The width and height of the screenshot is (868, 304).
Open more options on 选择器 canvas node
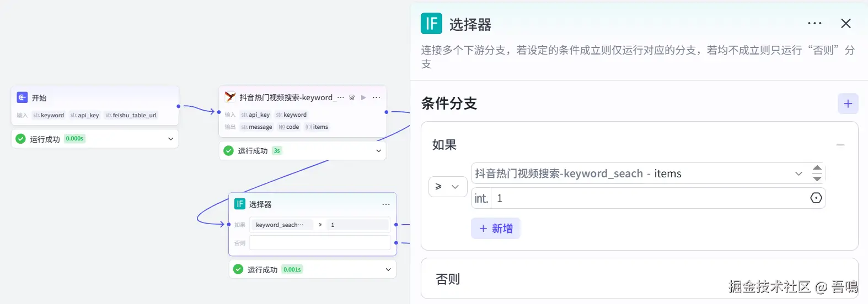coord(386,204)
